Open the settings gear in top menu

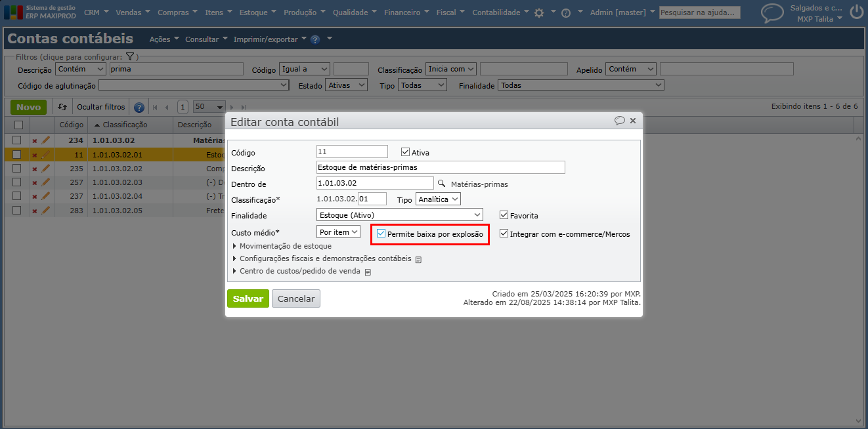point(539,12)
